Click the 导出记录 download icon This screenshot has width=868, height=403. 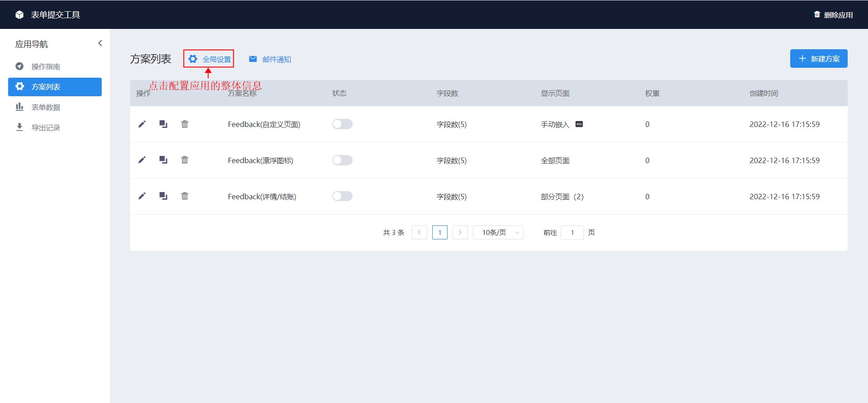point(19,127)
